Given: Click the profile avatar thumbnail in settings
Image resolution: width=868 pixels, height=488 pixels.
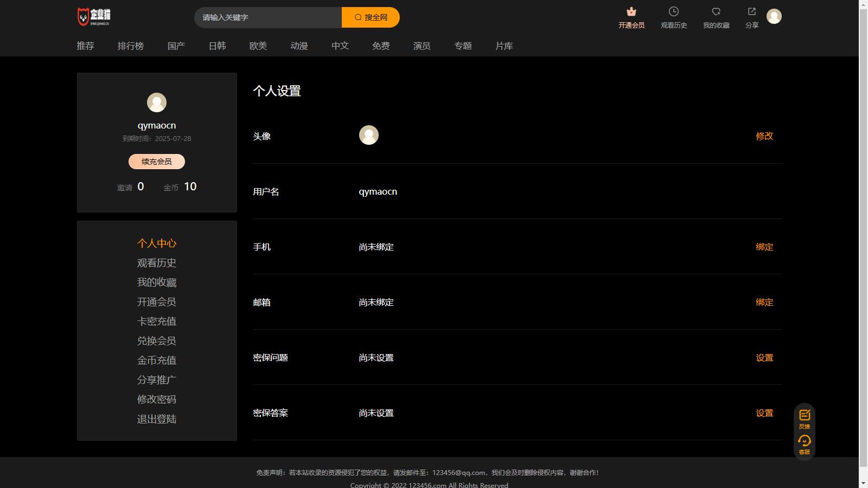Looking at the screenshot, I should tap(368, 135).
